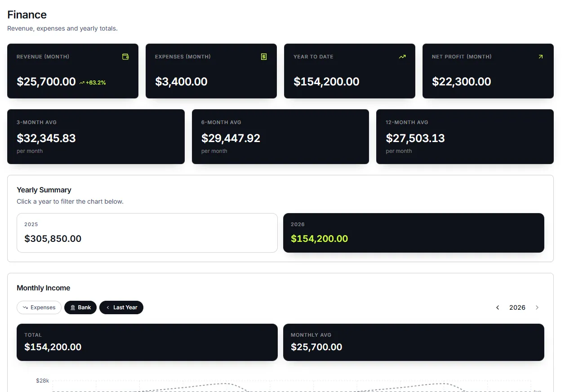Click the small trend icon beside +63.2%

tap(82, 83)
